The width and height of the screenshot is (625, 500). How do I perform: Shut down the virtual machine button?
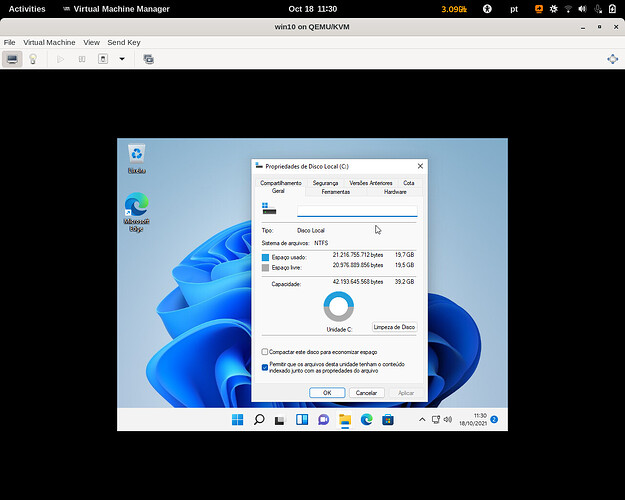(103, 59)
